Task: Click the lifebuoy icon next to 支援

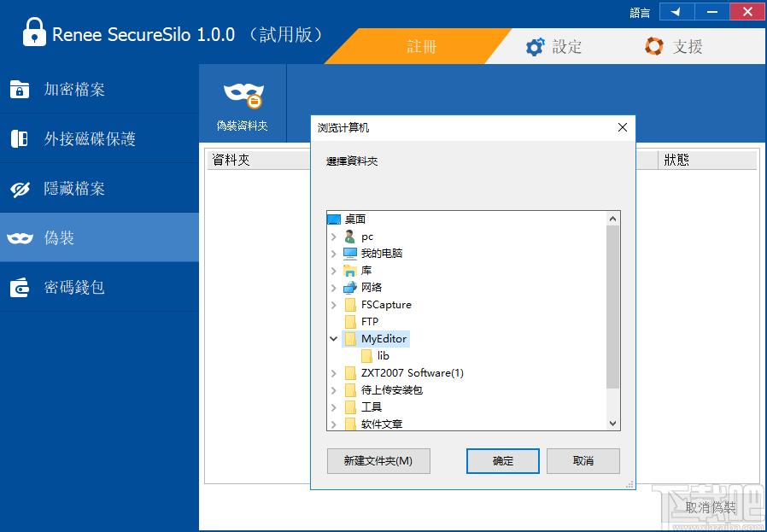Action: coord(654,46)
